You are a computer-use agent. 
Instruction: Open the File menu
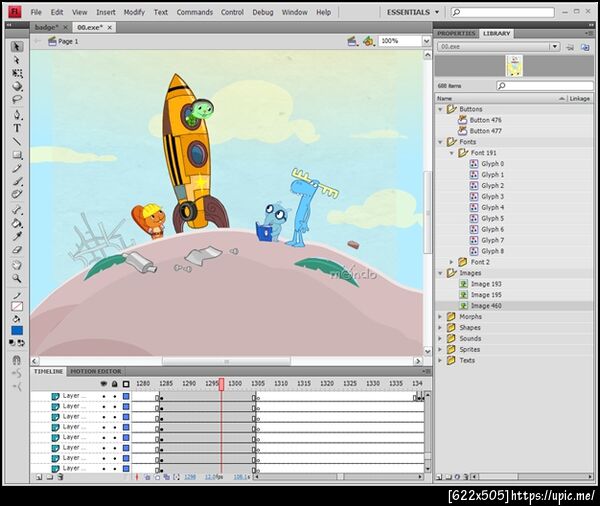click(x=36, y=12)
